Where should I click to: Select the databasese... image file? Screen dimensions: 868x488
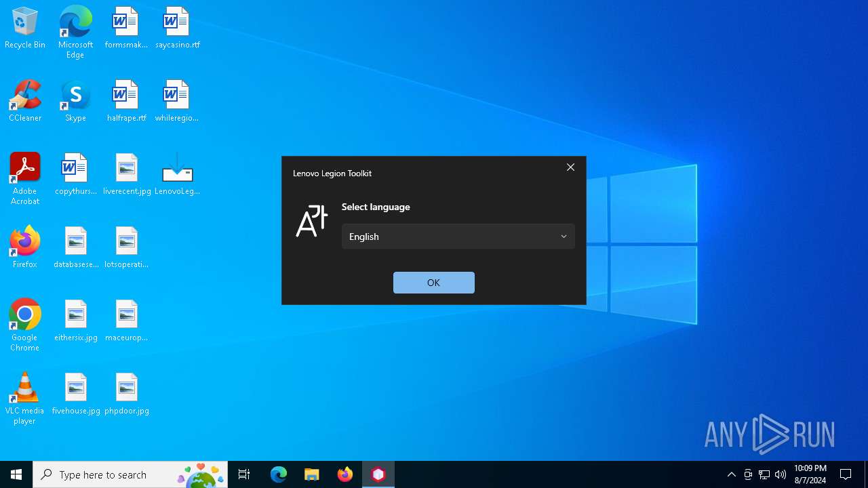[75, 248]
